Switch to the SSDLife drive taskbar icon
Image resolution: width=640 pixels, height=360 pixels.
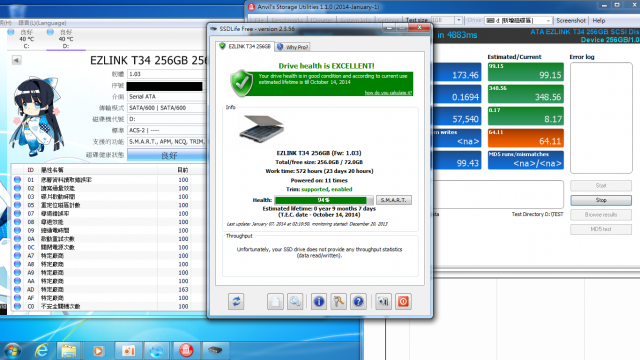tap(215, 350)
